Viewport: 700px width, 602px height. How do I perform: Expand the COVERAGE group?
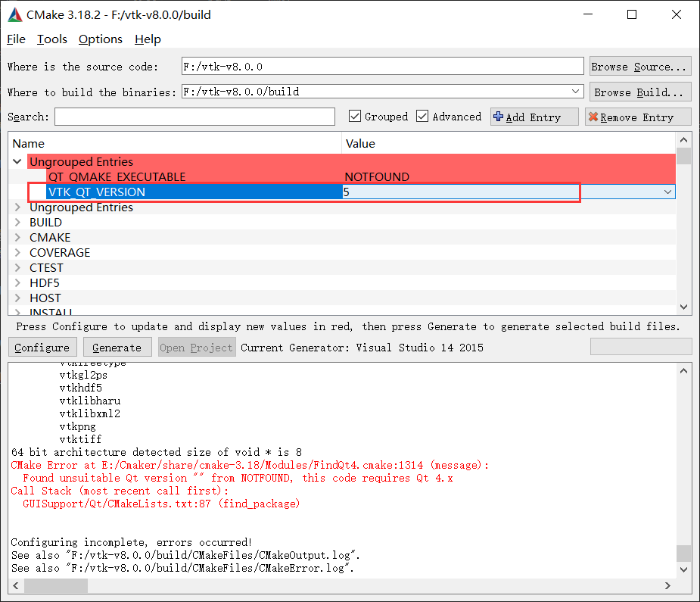coord(17,253)
